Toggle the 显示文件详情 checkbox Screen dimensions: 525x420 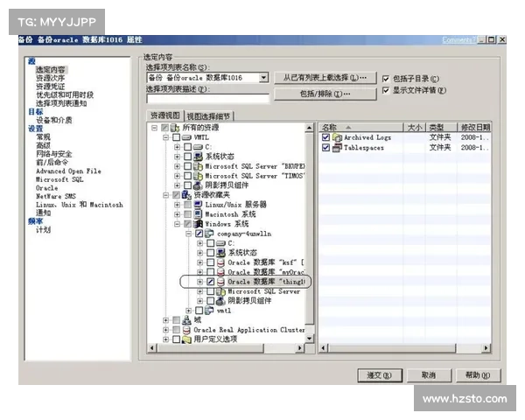pos(386,90)
